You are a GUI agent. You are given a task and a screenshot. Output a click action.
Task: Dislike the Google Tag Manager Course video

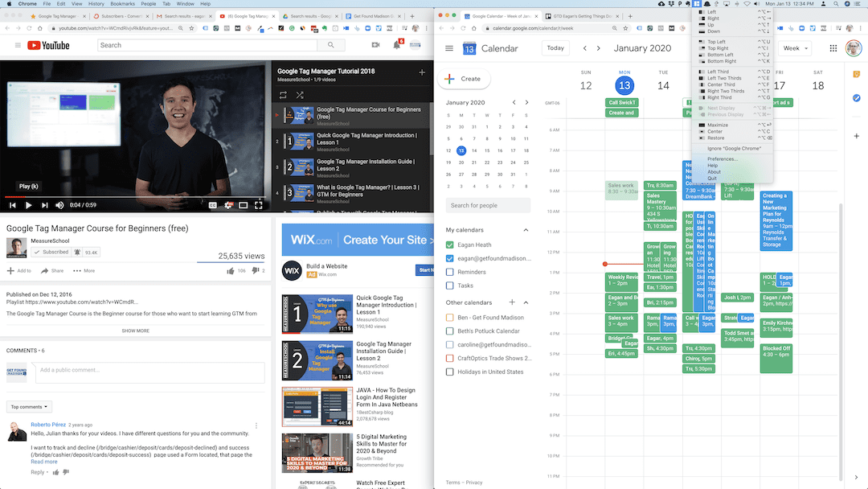pyautogui.click(x=256, y=271)
